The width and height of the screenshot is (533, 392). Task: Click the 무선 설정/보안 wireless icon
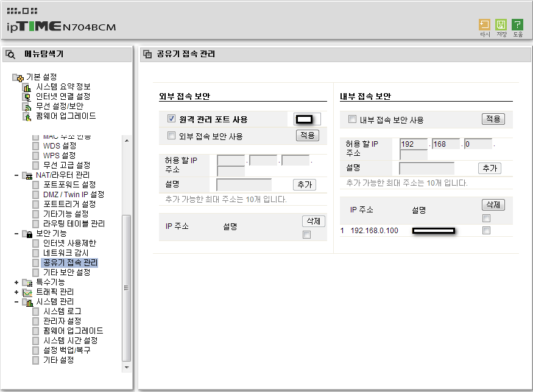27,107
